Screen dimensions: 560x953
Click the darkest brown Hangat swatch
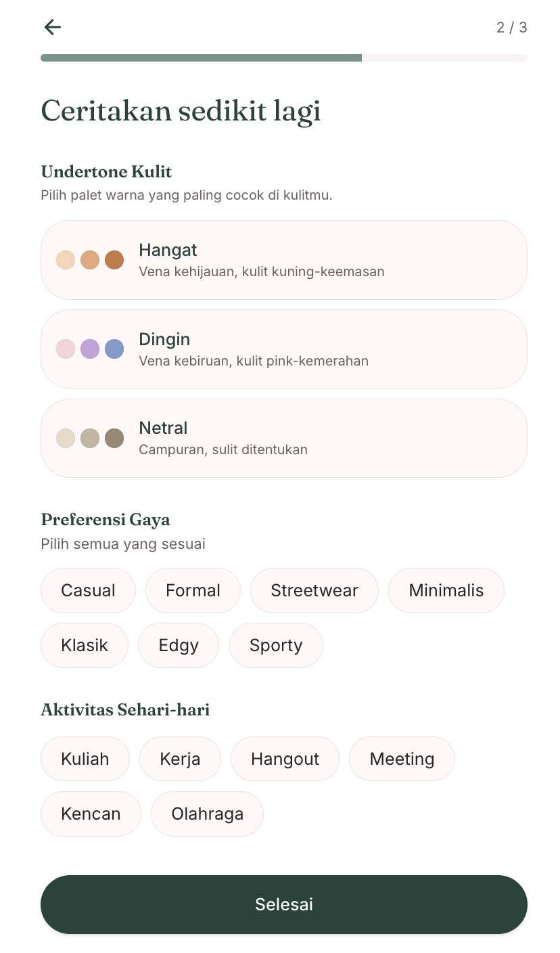[x=114, y=260]
